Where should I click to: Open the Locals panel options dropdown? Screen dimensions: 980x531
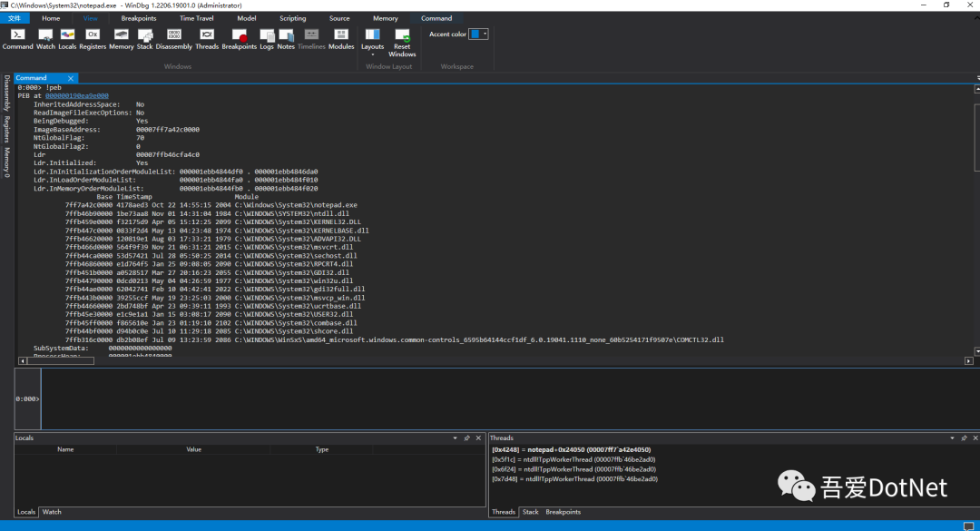(x=455, y=438)
